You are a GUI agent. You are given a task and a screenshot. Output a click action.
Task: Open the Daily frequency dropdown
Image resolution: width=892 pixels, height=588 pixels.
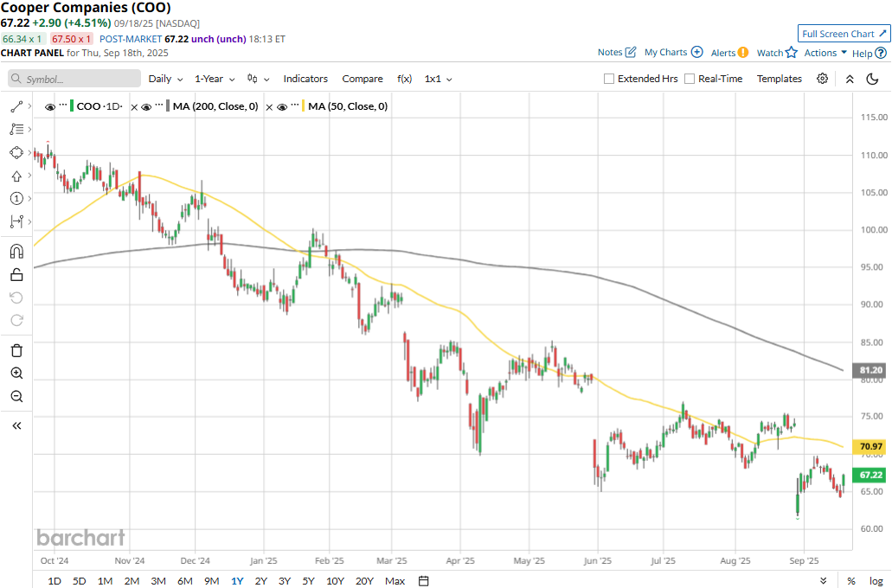click(x=165, y=79)
